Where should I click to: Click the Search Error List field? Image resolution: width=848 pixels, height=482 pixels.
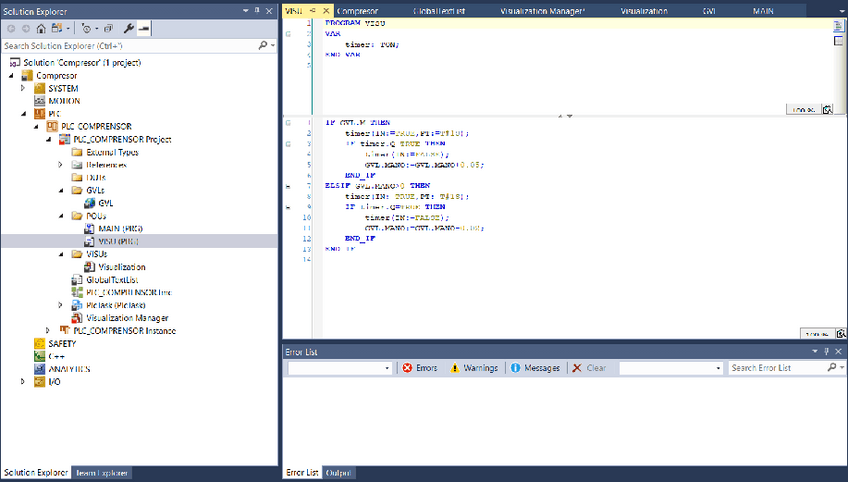777,368
